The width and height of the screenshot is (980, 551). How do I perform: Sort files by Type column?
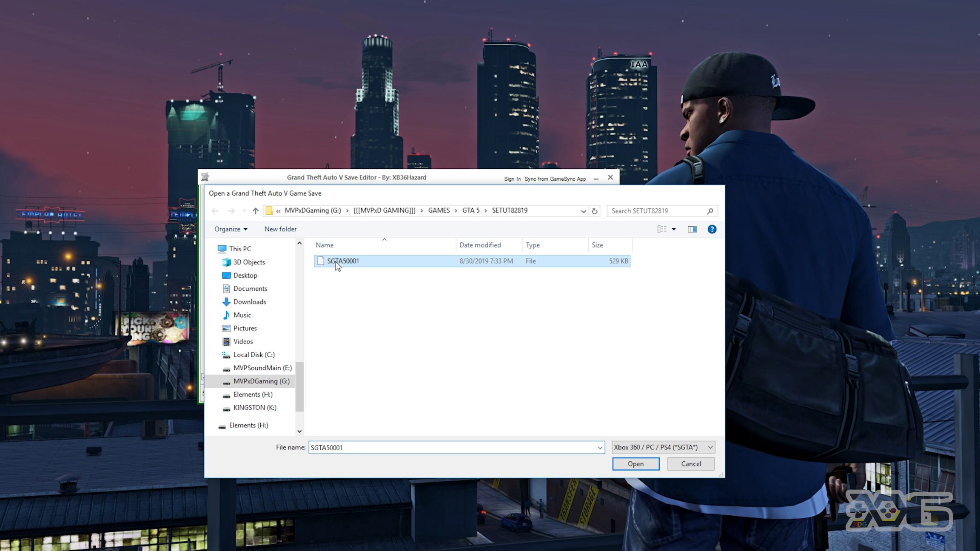(x=555, y=245)
